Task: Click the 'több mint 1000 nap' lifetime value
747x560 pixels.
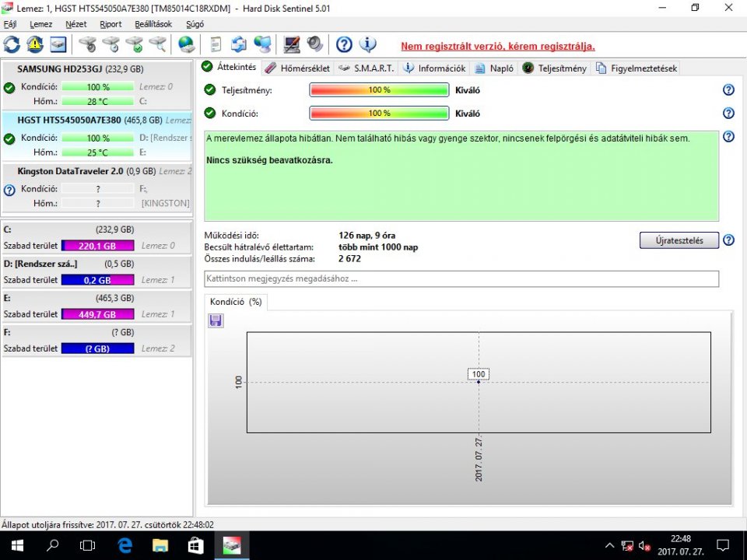Action: pos(378,247)
